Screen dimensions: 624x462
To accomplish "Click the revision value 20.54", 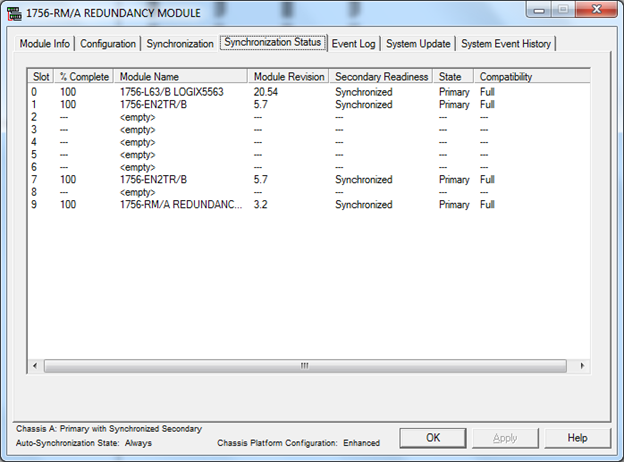I will (x=266, y=92).
